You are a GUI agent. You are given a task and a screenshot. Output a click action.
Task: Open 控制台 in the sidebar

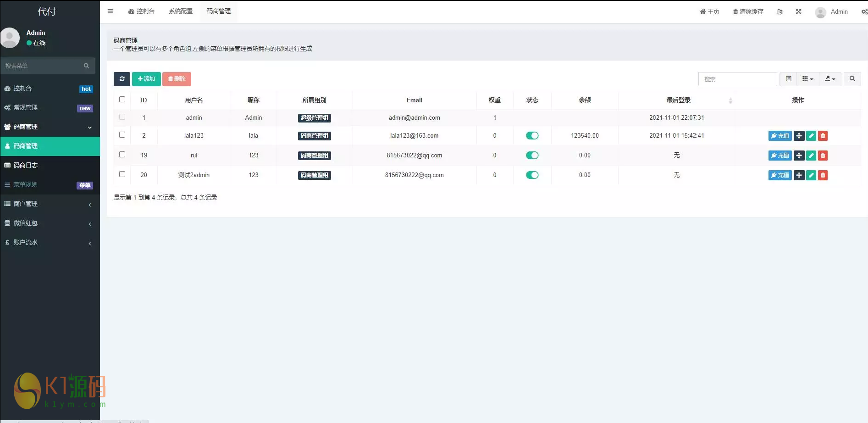(x=50, y=88)
